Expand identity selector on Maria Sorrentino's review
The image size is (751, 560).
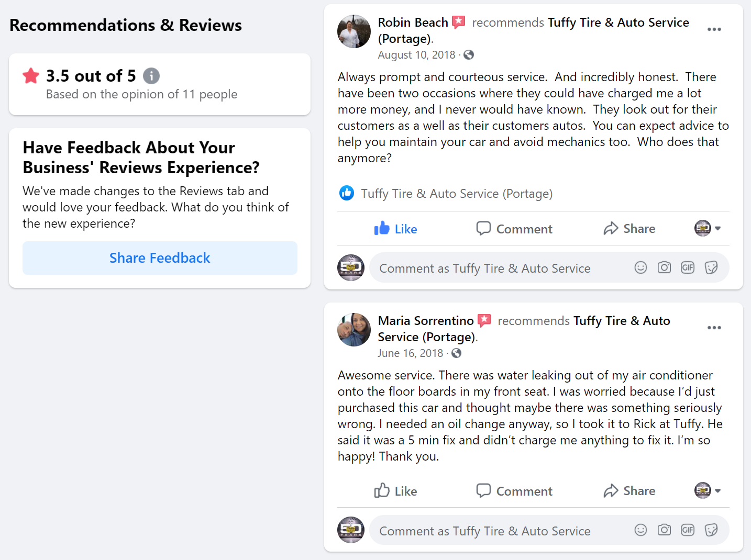[708, 490]
